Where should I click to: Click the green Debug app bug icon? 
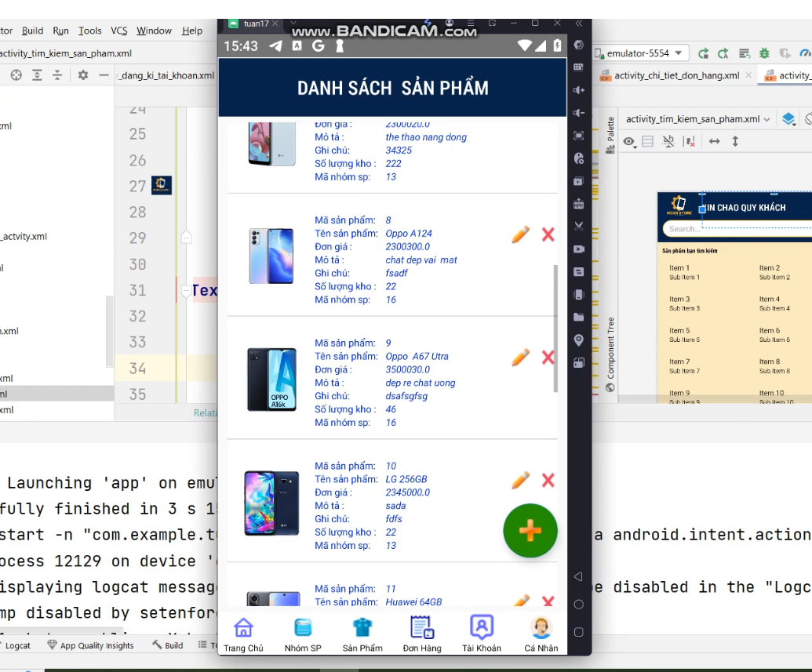point(764,53)
